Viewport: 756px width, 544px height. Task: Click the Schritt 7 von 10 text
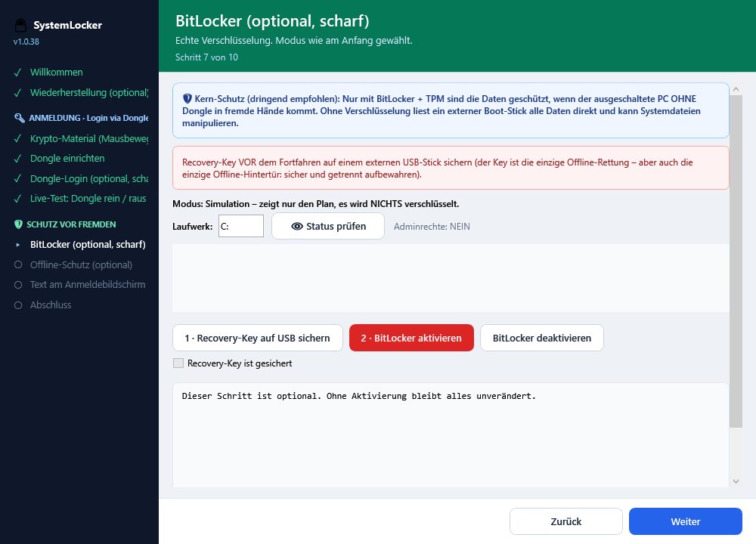point(206,57)
